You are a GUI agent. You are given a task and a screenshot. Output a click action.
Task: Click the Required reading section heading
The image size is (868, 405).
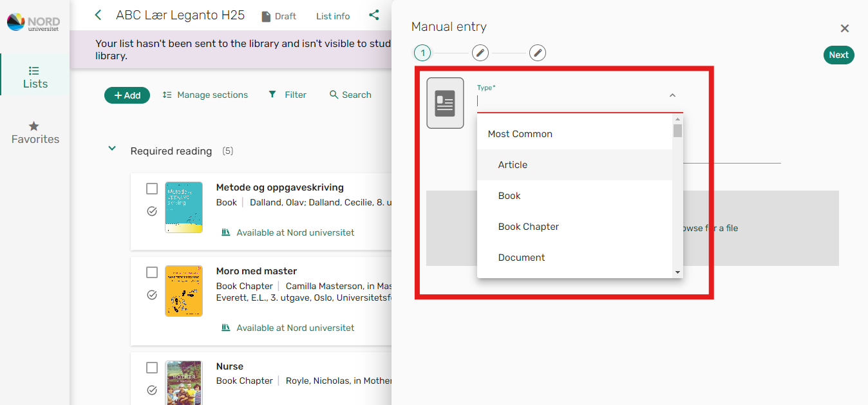click(x=171, y=151)
